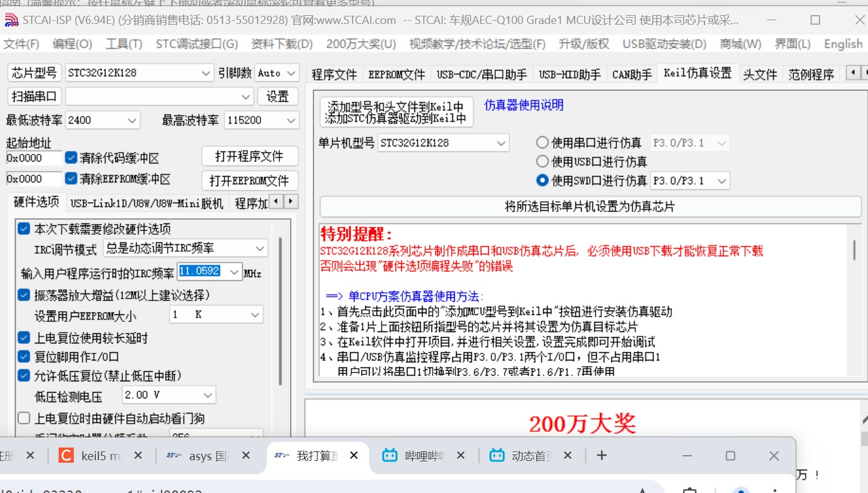This screenshot has height=493, width=868.
Task: Open the scan serial port dropdown
Action: point(160,97)
